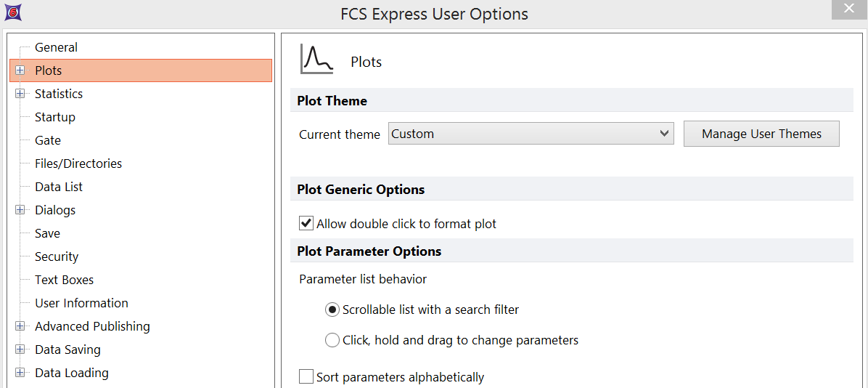Viewport: 868px width, 388px height.
Task: Enable Sort parameters alphabetically
Action: coord(306,377)
